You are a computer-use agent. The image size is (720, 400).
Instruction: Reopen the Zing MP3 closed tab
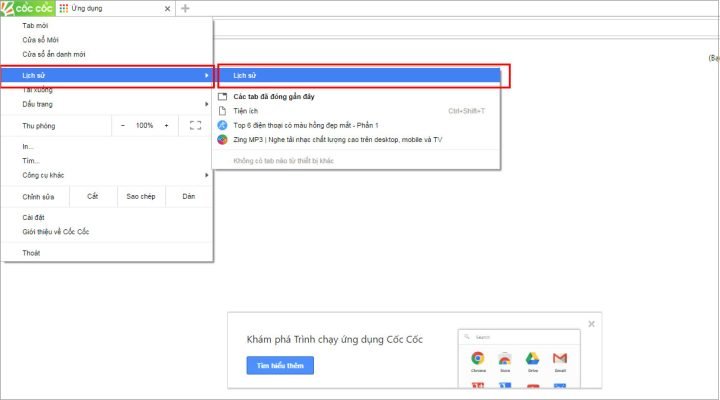[x=356, y=140]
